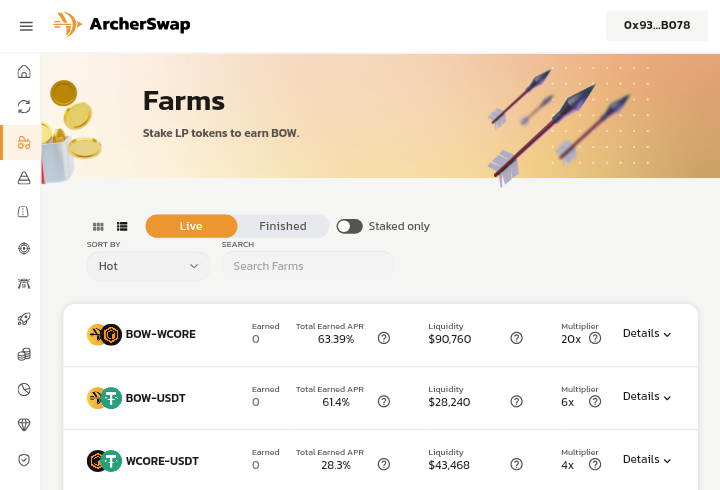Image resolution: width=720 pixels, height=490 pixels.
Task: Select the Live farms tab
Action: pyautogui.click(x=191, y=226)
